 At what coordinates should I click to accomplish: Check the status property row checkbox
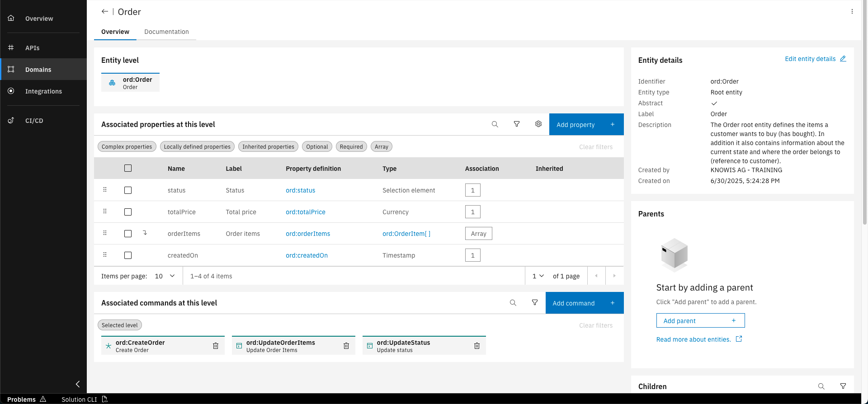(128, 190)
